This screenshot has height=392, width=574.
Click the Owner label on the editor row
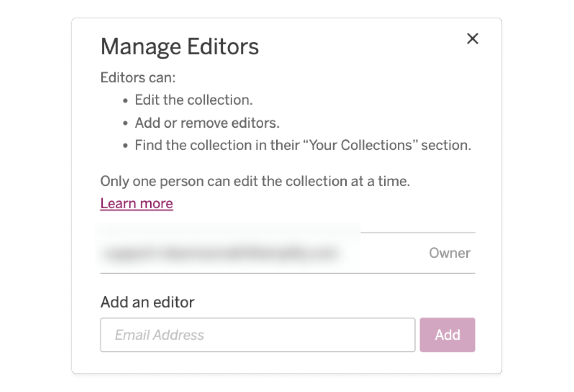pyautogui.click(x=449, y=253)
